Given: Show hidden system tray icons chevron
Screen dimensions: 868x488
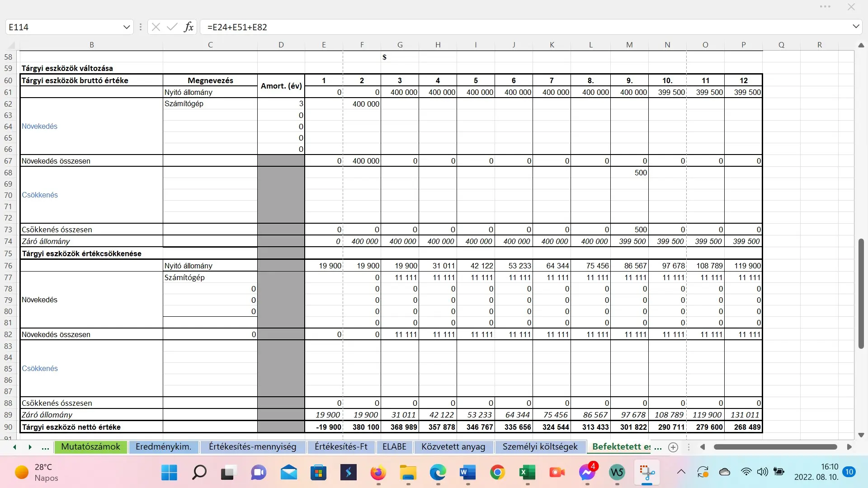Looking at the screenshot, I should coord(681,472).
